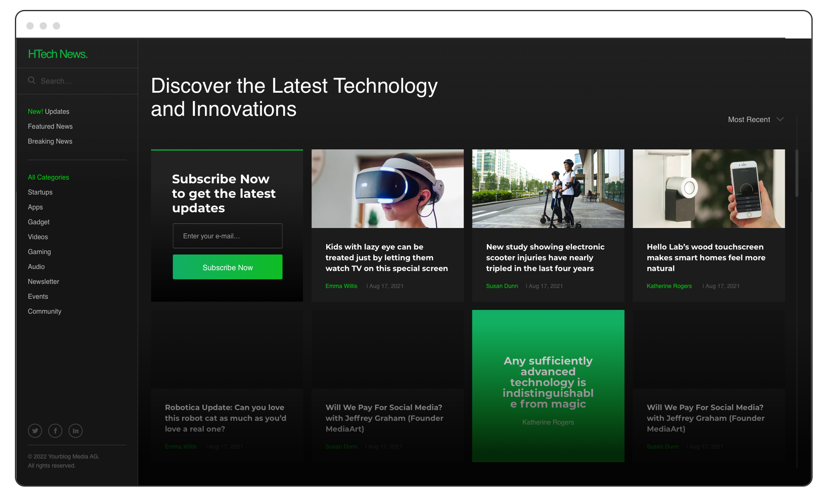Viewport: 835px width, 504px height.
Task: Click the Facebook social icon
Action: point(55,430)
